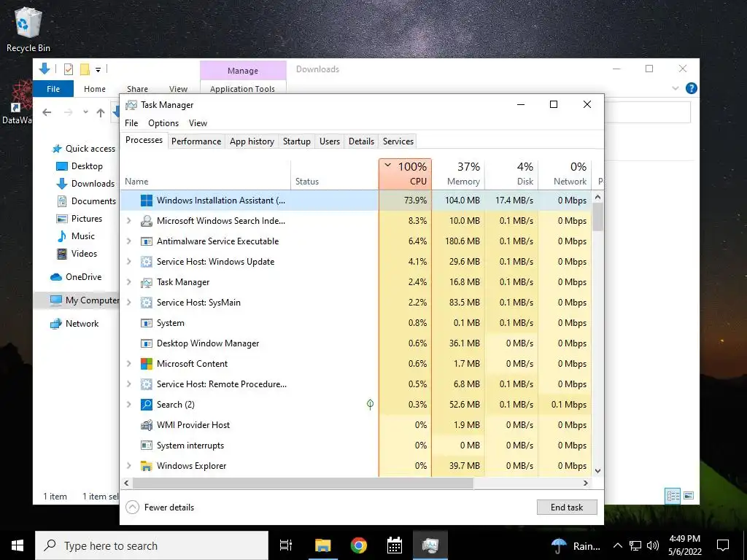Image resolution: width=747 pixels, height=560 pixels.
Task: Switch to the Services tab
Action: [x=398, y=141]
